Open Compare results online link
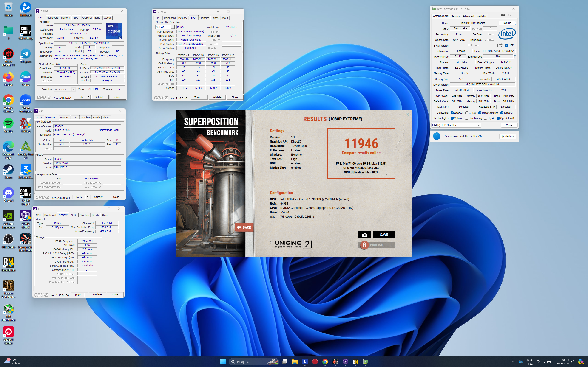 [361, 153]
